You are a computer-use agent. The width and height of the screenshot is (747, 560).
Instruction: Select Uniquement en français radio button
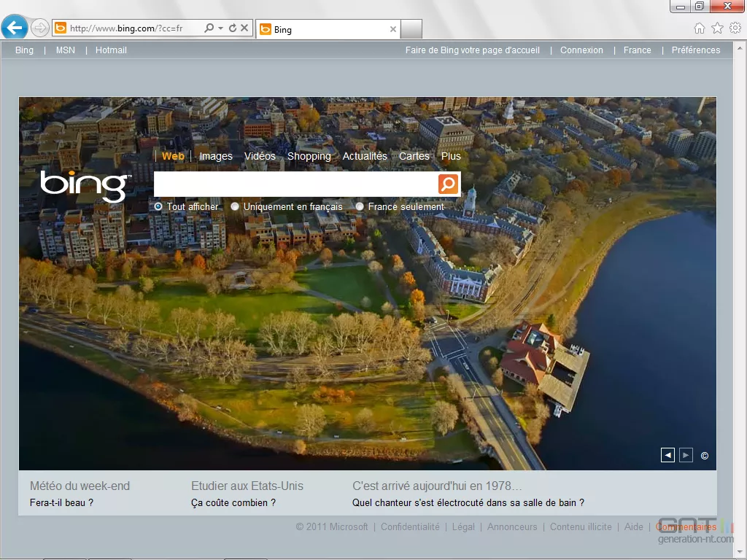coord(234,206)
